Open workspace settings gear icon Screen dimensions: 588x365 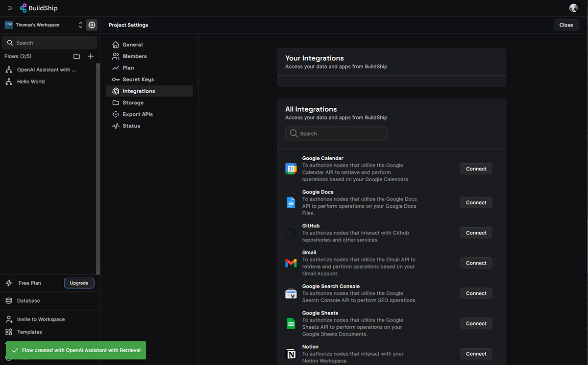(x=92, y=25)
